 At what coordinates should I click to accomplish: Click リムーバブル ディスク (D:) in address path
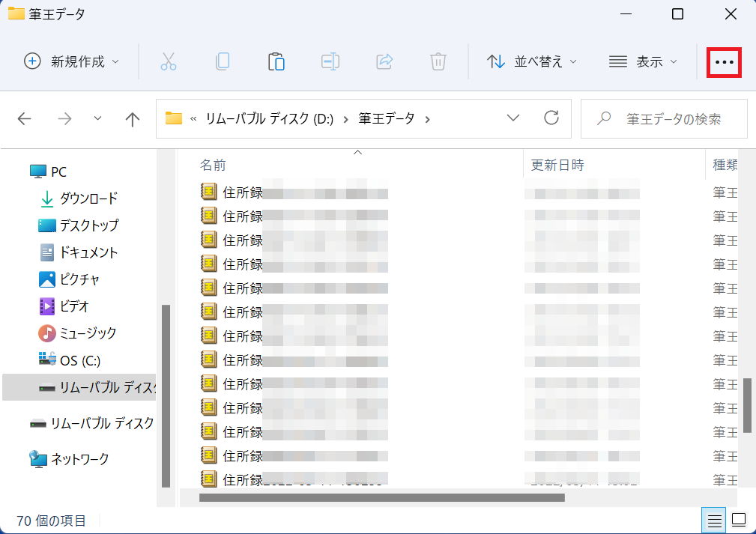pyautogui.click(x=270, y=118)
